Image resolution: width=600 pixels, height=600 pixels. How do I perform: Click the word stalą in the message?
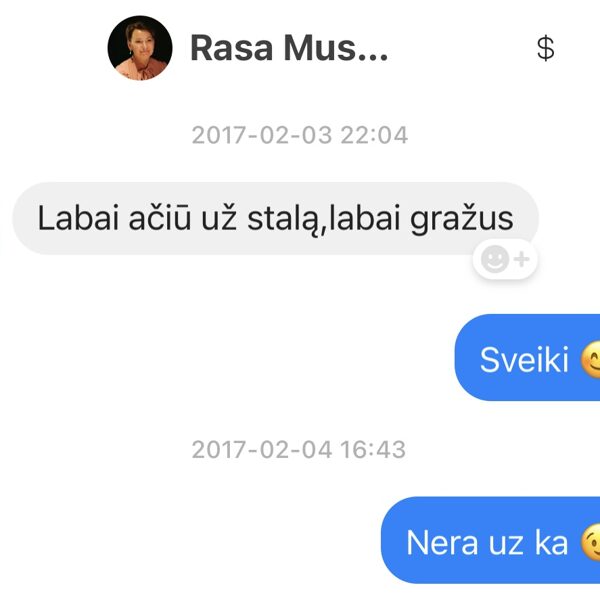tap(284, 220)
